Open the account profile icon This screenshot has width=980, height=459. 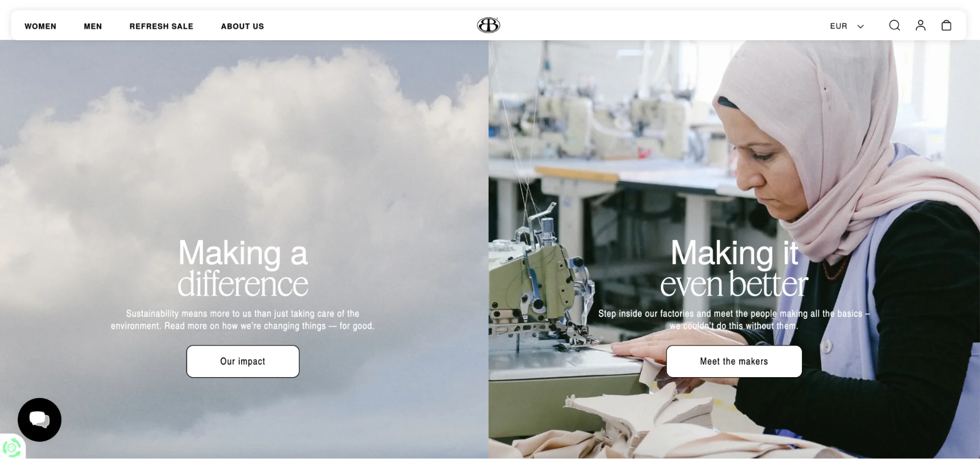tap(920, 25)
